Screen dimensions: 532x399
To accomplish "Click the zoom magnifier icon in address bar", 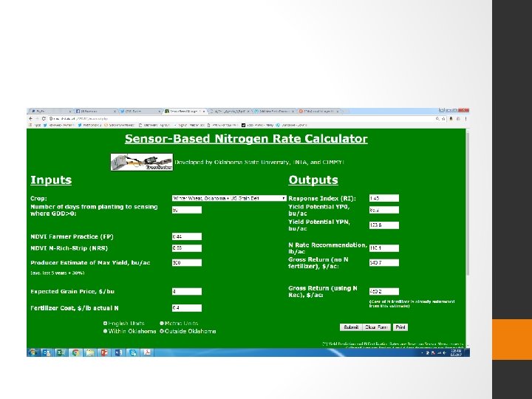I will click(x=437, y=118).
